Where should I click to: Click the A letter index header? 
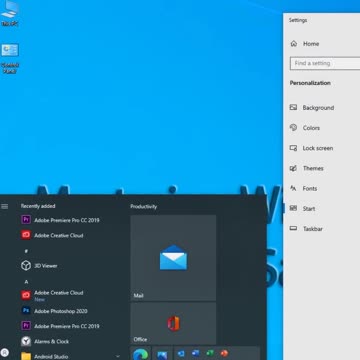tap(26, 282)
